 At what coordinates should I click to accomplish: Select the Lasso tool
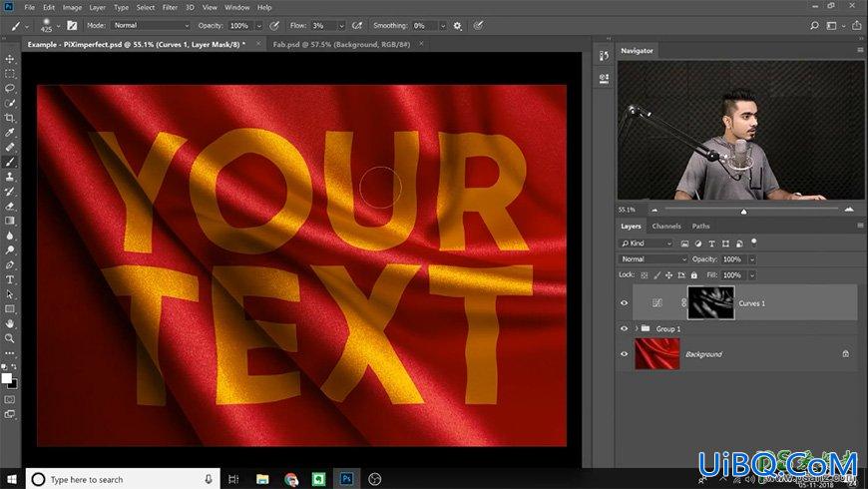(10, 89)
